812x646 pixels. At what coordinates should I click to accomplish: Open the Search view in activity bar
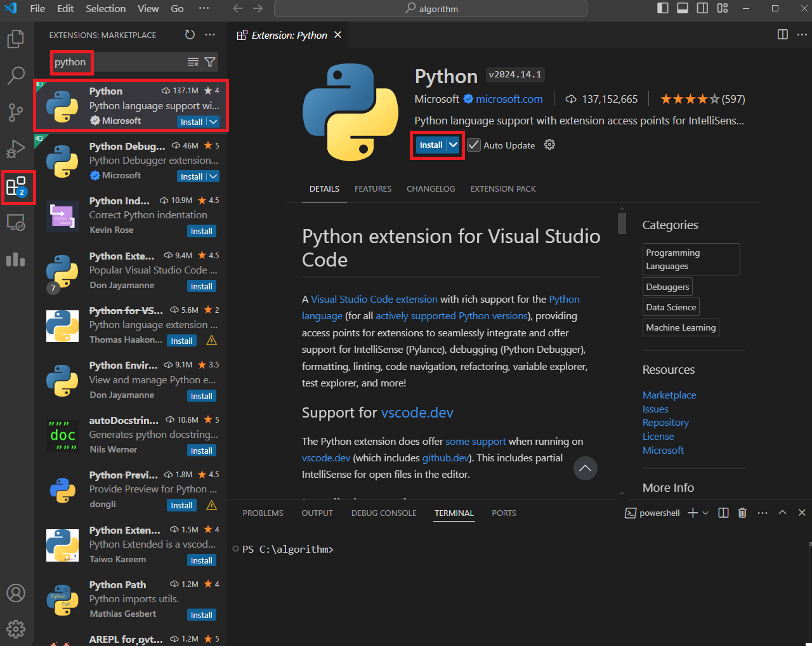click(x=16, y=76)
